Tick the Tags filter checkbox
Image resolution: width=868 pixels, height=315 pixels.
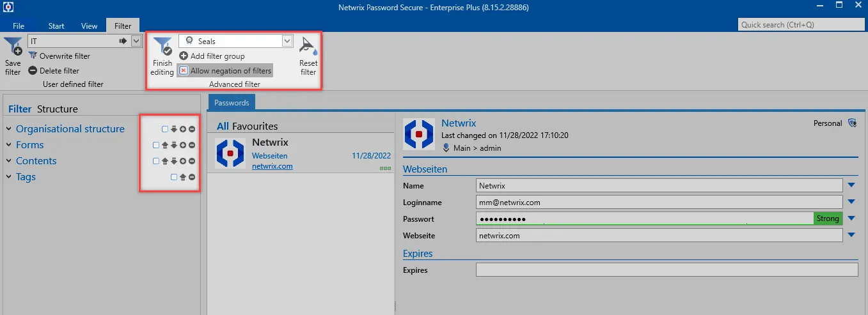pyautogui.click(x=174, y=177)
